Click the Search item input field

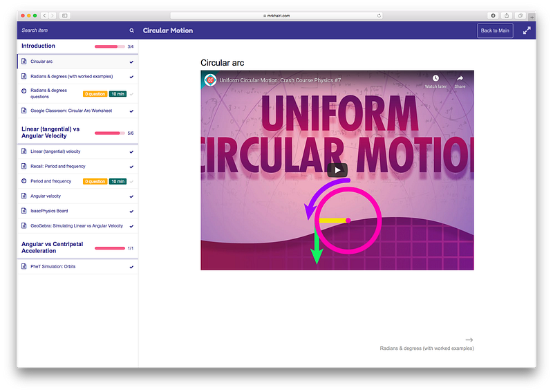point(73,30)
